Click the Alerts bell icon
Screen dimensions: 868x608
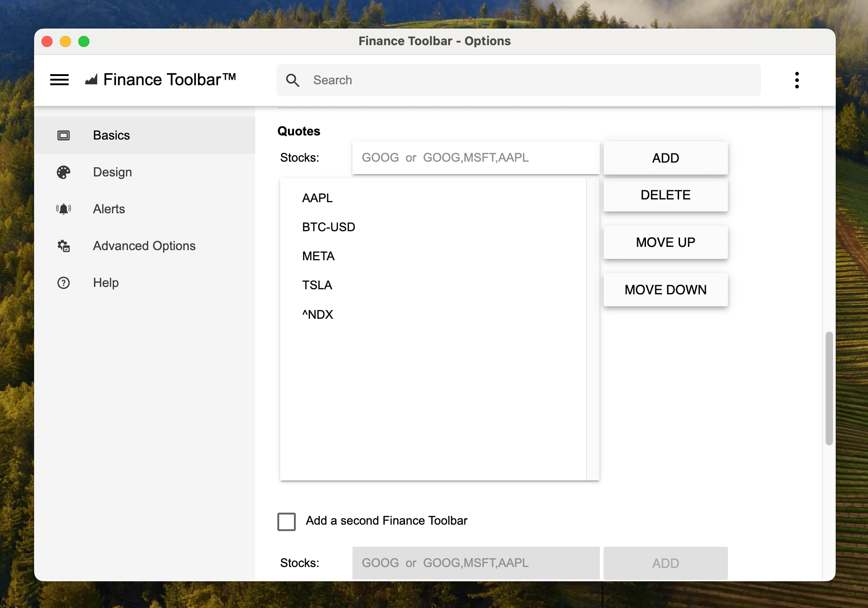64,209
